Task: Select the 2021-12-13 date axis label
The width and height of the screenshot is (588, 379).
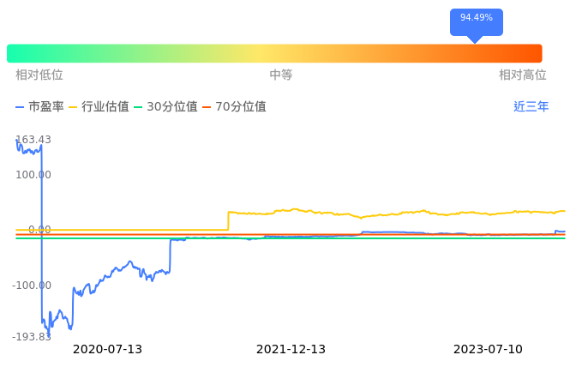Action: pyautogui.click(x=291, y=350)
